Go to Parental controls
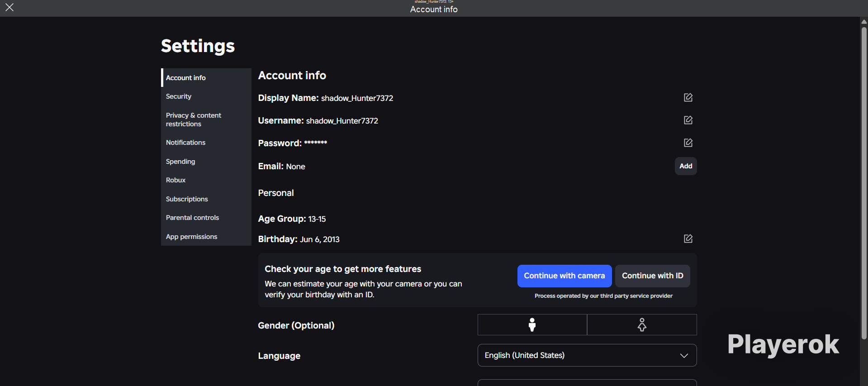 coord(206,218)
